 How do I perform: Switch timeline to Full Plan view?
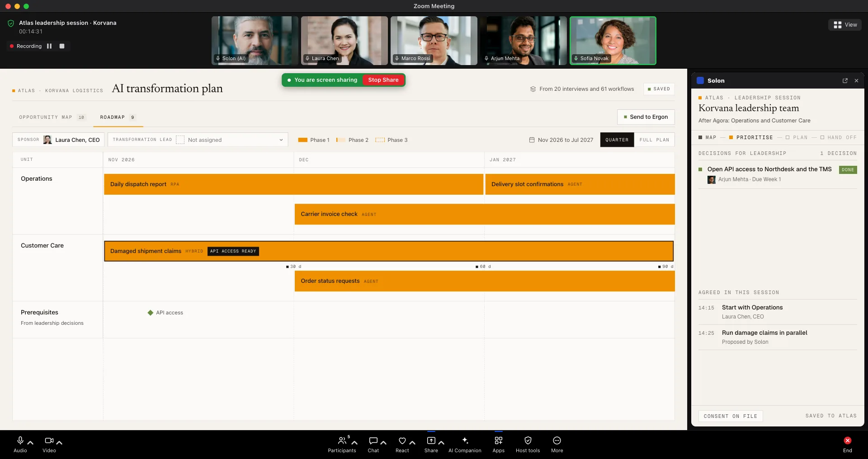tap(654, 140)
